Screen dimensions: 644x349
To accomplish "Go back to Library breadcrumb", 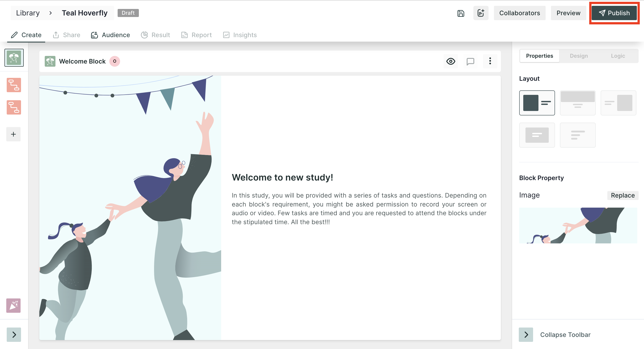I will pos(28,13).
